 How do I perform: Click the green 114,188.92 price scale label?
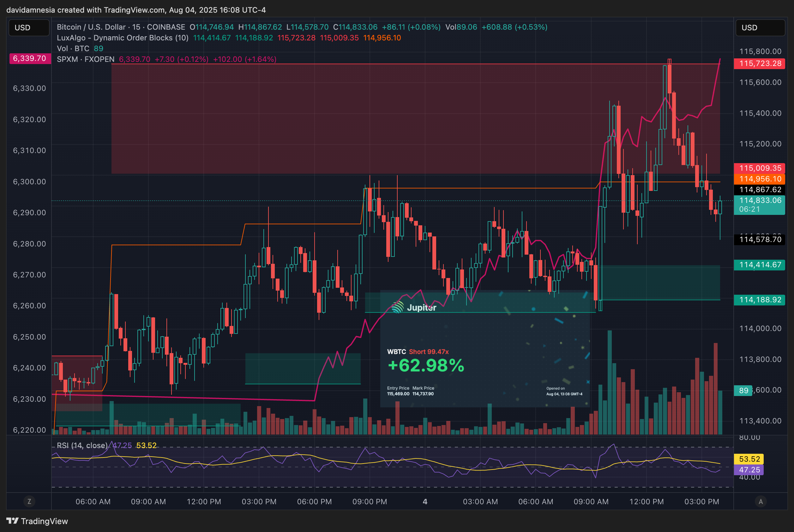[x=759, y=300]
